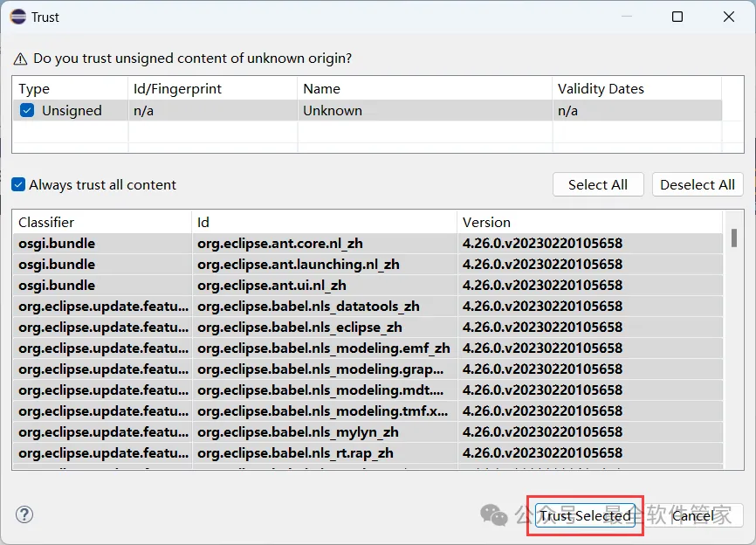Select row org.eclipse.babel.nls_datatools_zh
The width and height of the screenshot is (756, 545).
[x=368, y=307]
